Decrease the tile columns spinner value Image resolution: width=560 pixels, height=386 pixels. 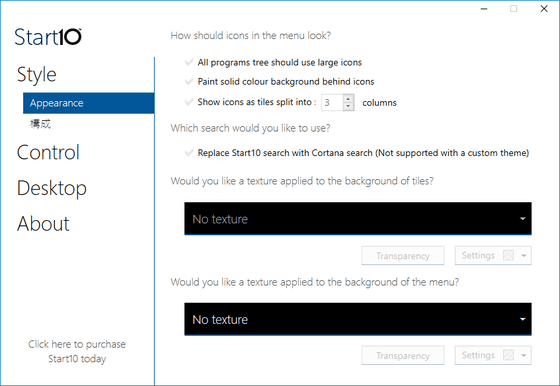point(348,106)
